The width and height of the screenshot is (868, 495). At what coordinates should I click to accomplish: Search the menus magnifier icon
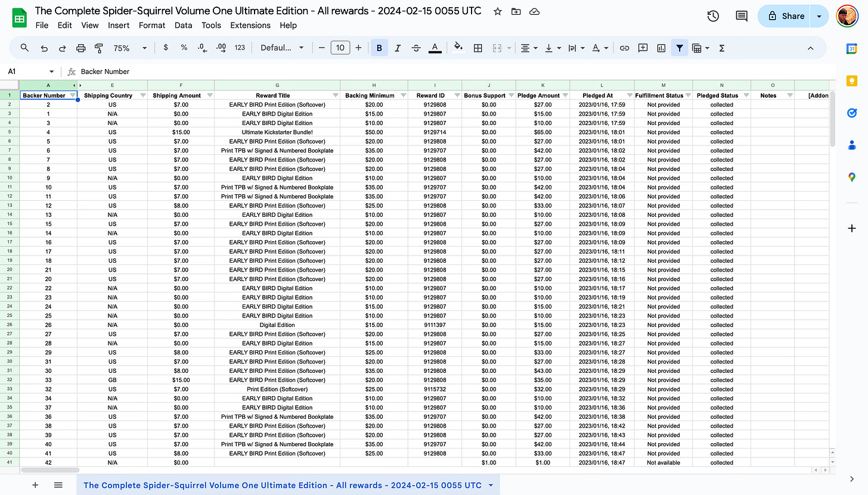[24, 48]
